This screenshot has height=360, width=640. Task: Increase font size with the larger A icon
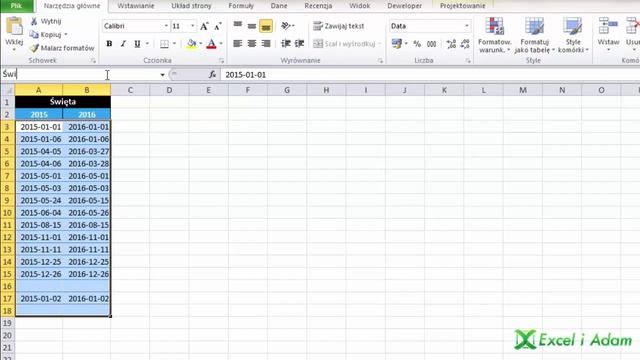(204, 26)
